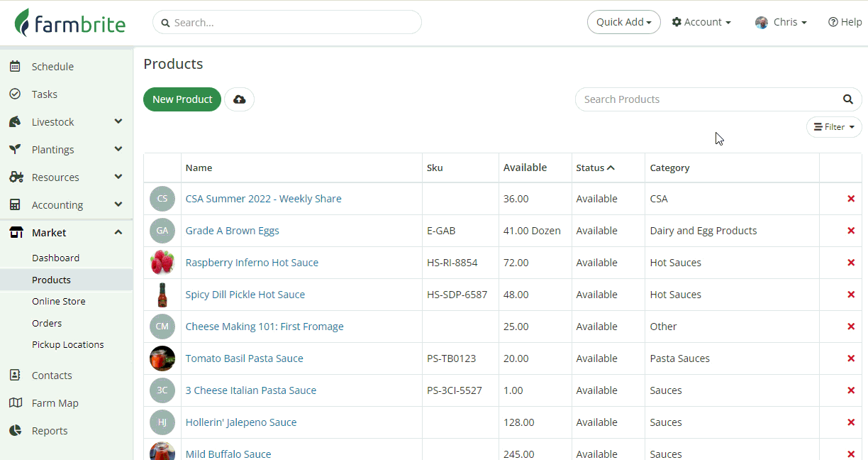Open Tomato Basil Pasta Sauce product link
Image resolution: width=868 pixels, height=460 pixels.
click(x=244, y=358)
